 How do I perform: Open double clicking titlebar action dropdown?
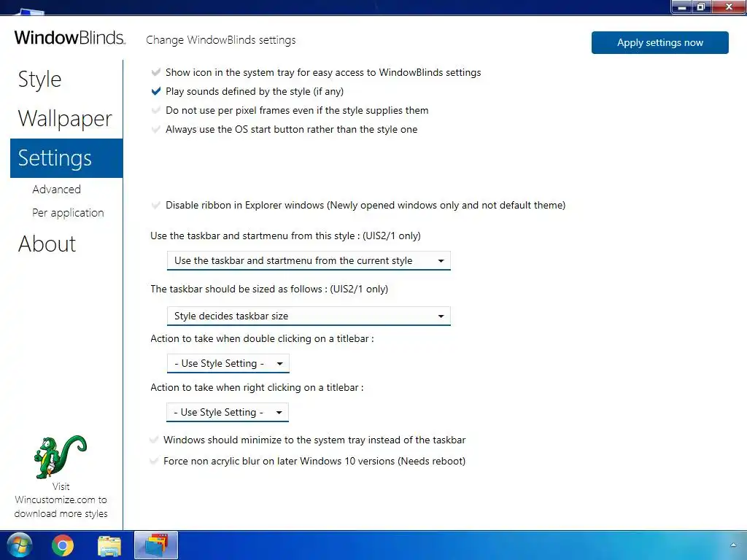pyautogui.click(x=228, y=363)
